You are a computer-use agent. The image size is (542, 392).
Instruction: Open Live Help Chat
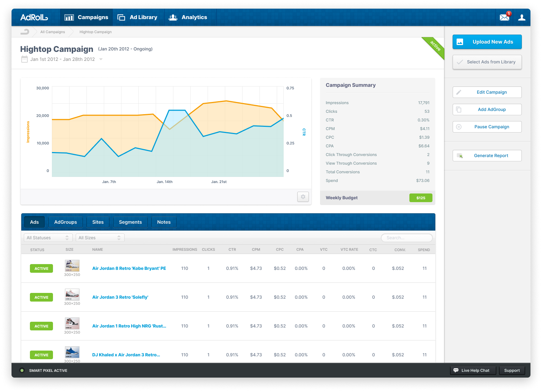pos(473,370)
